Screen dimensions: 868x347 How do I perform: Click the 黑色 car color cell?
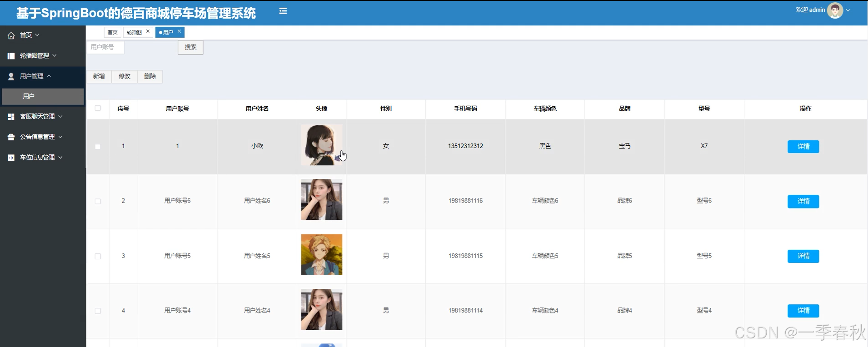[545, 146]
